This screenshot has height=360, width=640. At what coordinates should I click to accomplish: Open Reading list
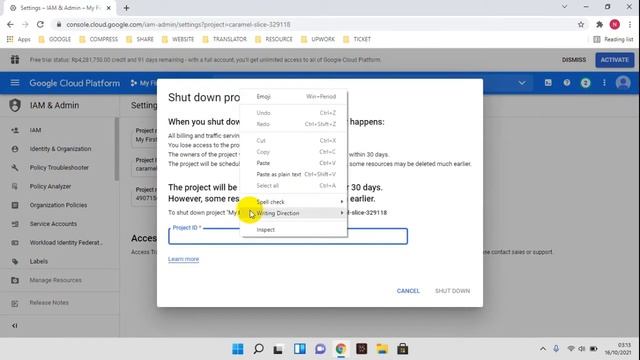click(x=613, y=39)
